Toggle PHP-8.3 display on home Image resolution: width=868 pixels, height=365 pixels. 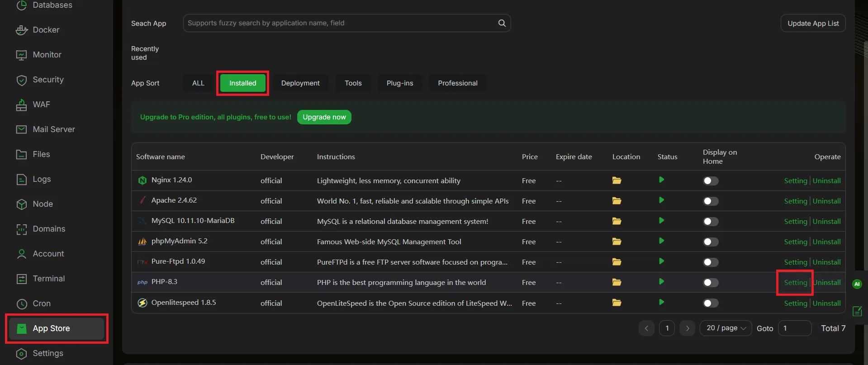coord(711,283)
